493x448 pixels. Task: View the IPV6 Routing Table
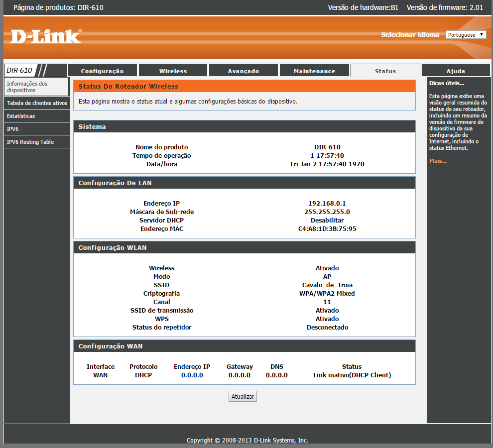pyautogui.click(x=37, y=142)
